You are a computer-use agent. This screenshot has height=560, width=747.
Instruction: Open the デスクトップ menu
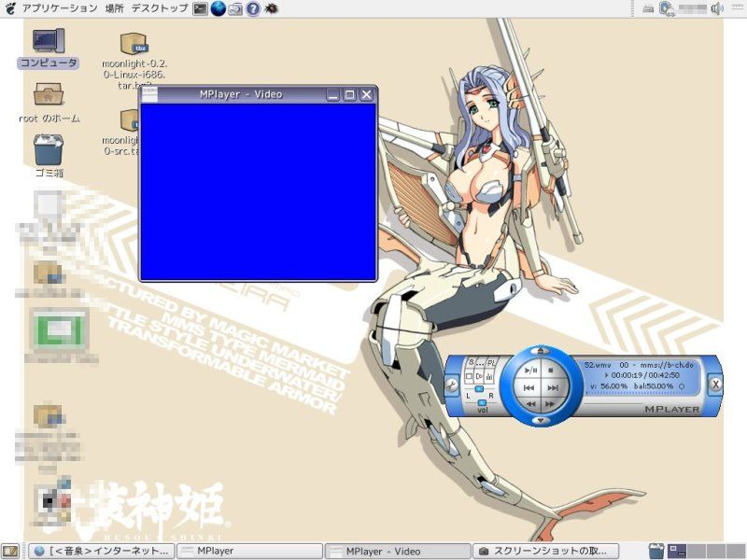click(x=159, y=8)
